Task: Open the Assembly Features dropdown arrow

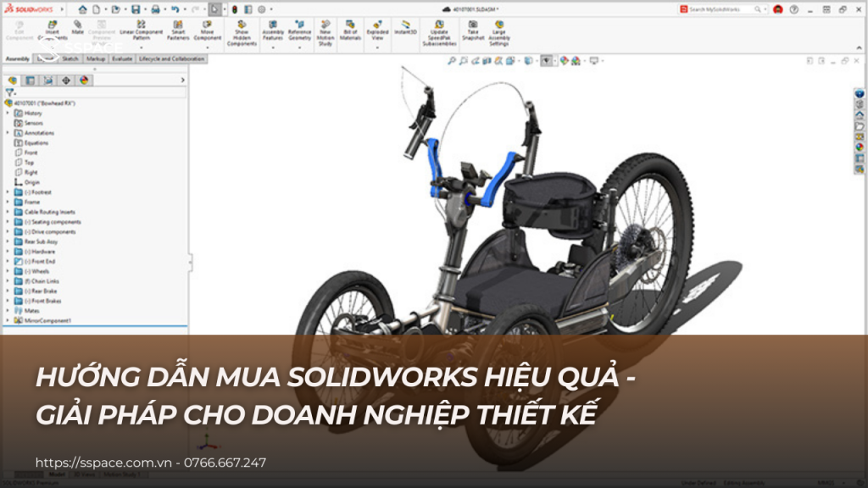Action: [x=273, y=48]
